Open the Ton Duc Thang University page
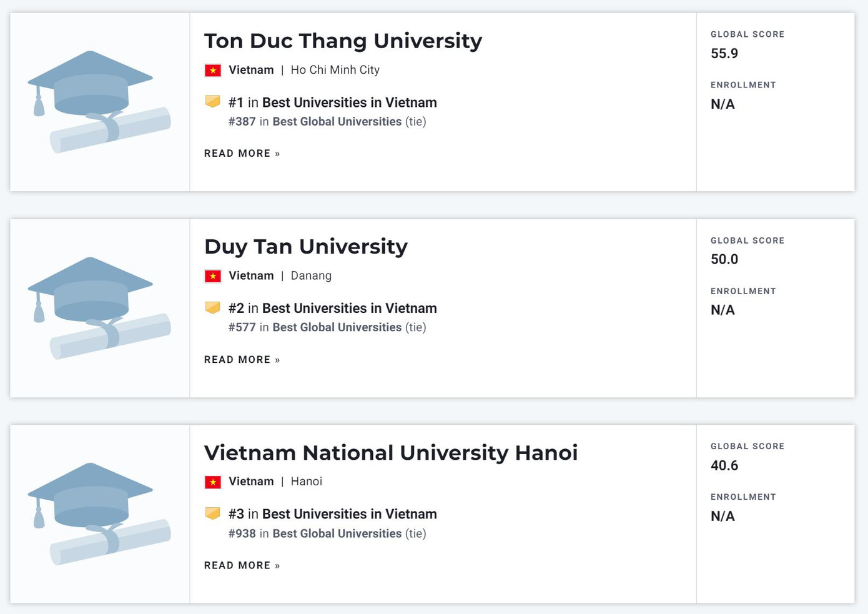 tap(343, 40)
